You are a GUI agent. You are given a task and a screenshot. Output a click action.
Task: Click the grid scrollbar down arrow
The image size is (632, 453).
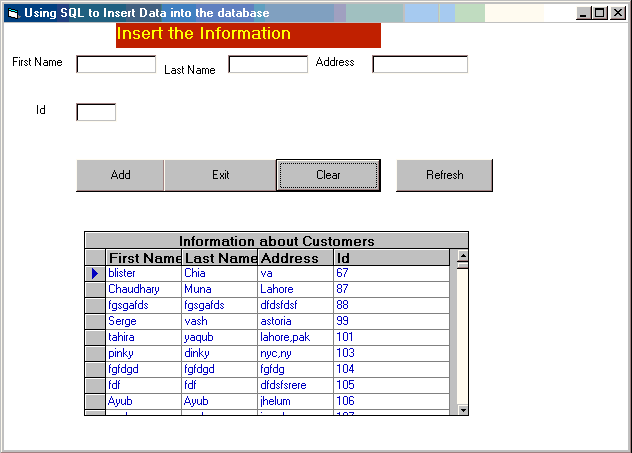[463, 410]
